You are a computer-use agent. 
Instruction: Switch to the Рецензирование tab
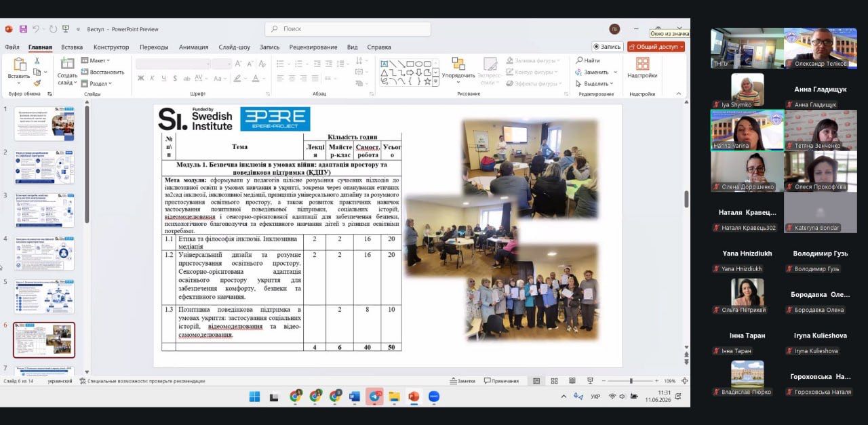[313, 47]
